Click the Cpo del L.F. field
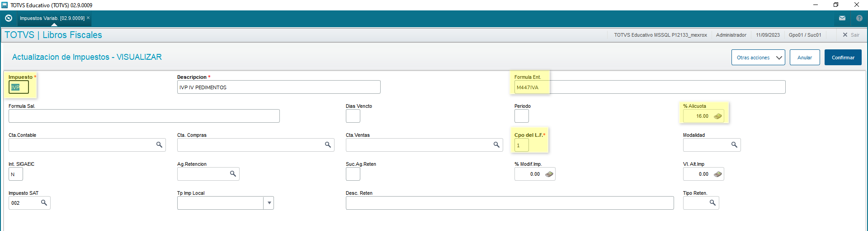Image resolution: width=868 pixels, height=231 pixels. pyautogui.click(x=522, y=145)
